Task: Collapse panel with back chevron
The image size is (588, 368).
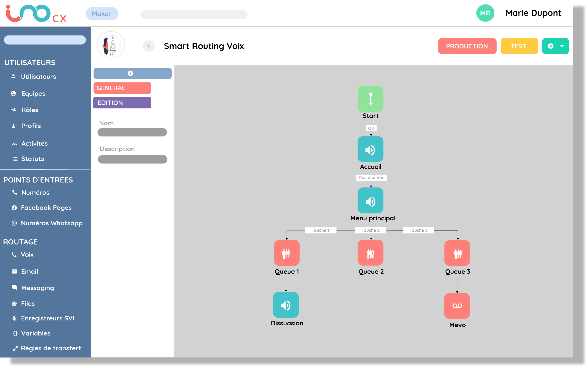Action: (x=149, y=46)
